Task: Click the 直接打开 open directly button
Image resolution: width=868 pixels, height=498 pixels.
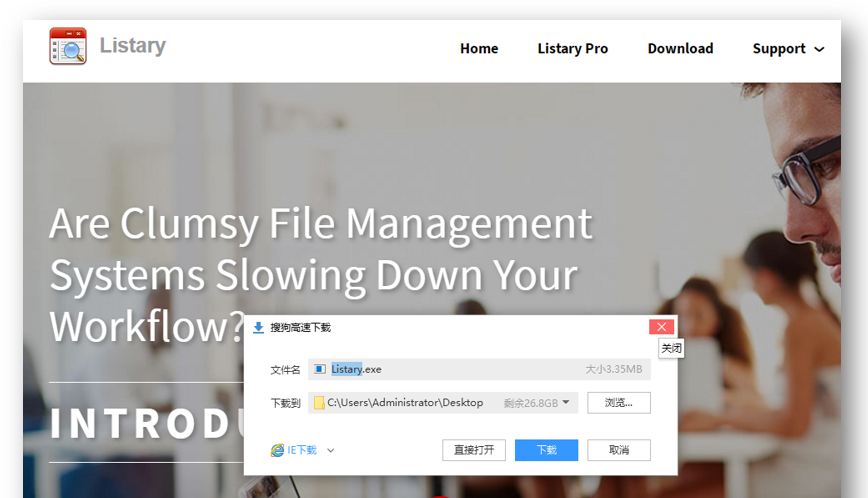Action: [474, 450]
